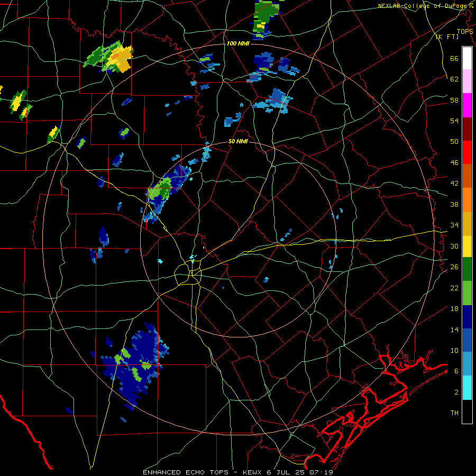Pick the gold legend swatch

[x=467, y=224]
